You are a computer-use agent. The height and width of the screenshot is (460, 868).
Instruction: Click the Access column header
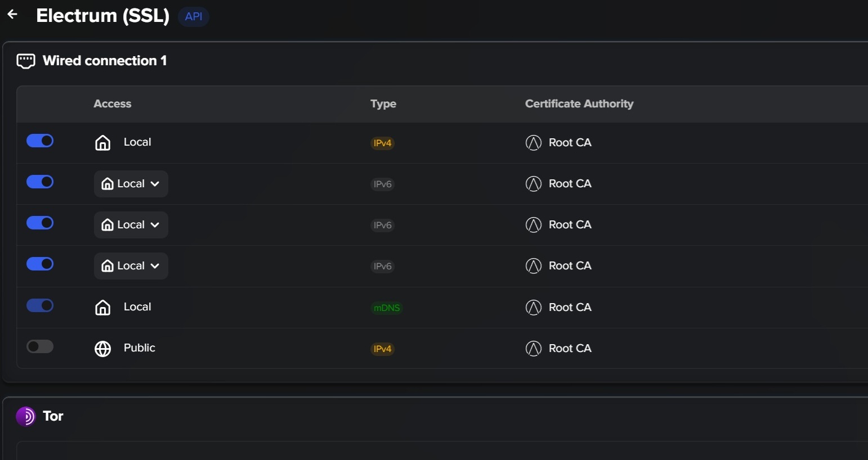coord(113,104)
